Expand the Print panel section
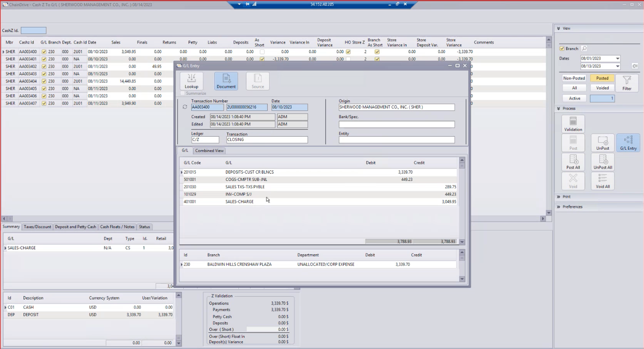The image size is (644, 349). pyautogui.click(x=559, y=197)
